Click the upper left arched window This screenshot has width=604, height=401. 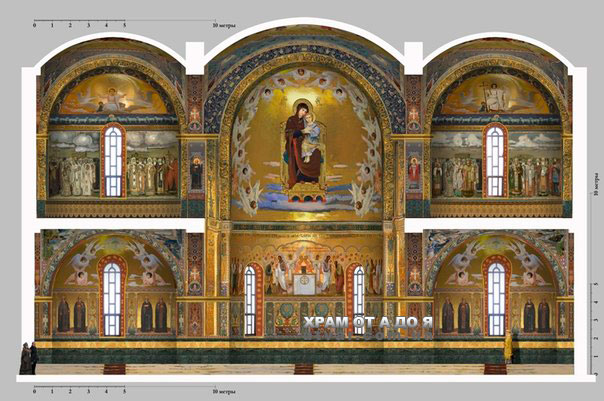click(x=113, y=161)
